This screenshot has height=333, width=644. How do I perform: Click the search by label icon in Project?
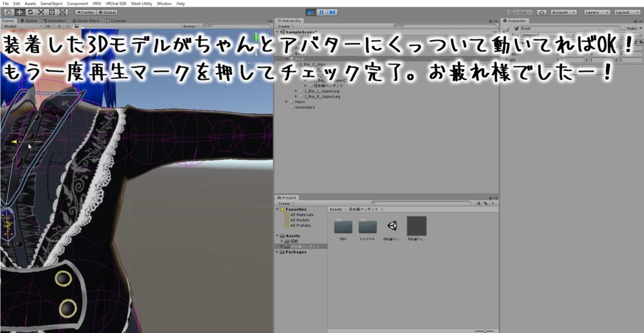pyautogui.click(x=486, y=204)
